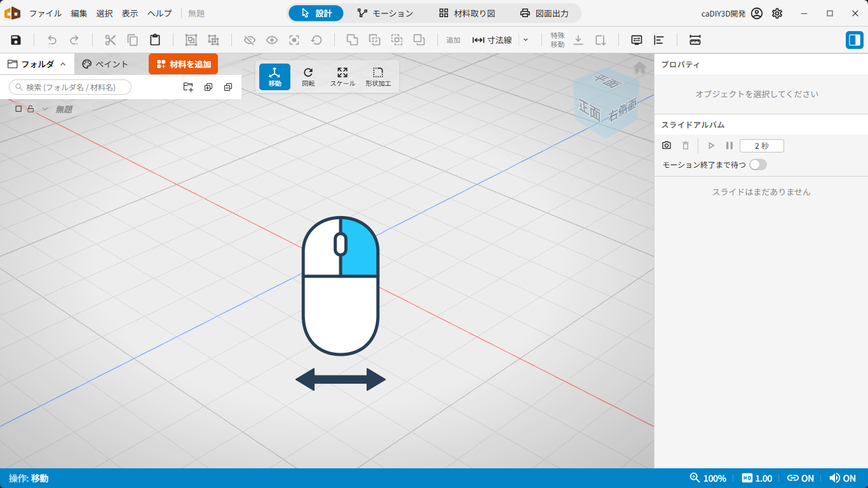Click the dashed-square boolean icon

tap(397, 40)
